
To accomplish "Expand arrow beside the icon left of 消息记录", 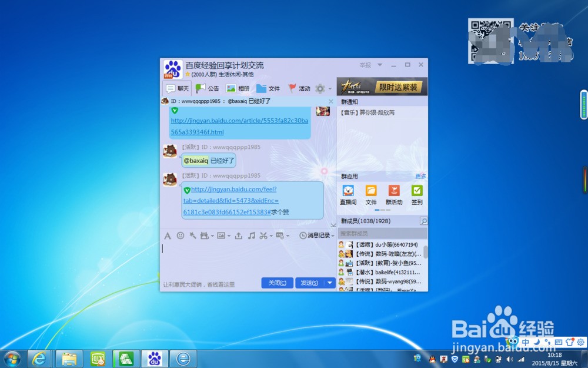I will point(288,236).
